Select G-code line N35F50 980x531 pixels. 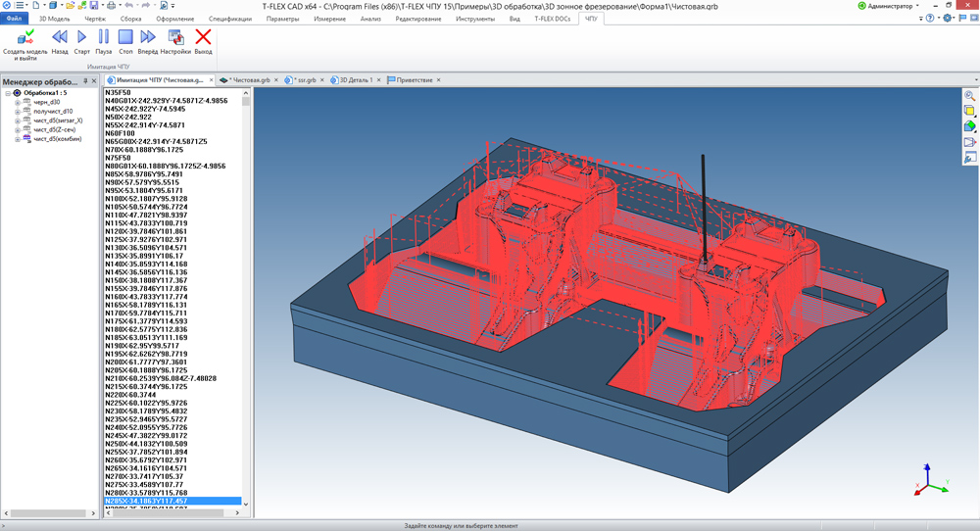pos(118,92)
